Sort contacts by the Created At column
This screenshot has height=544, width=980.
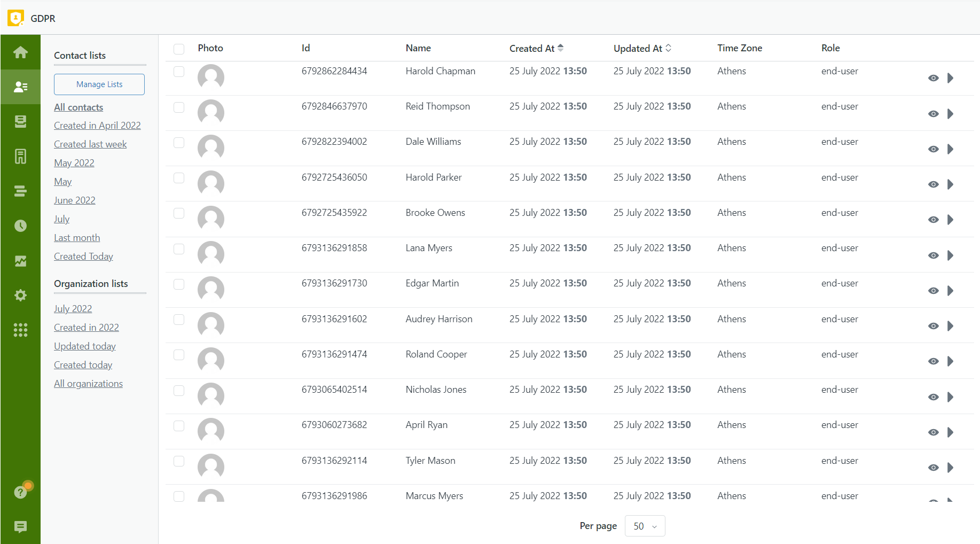coord(536,48)
